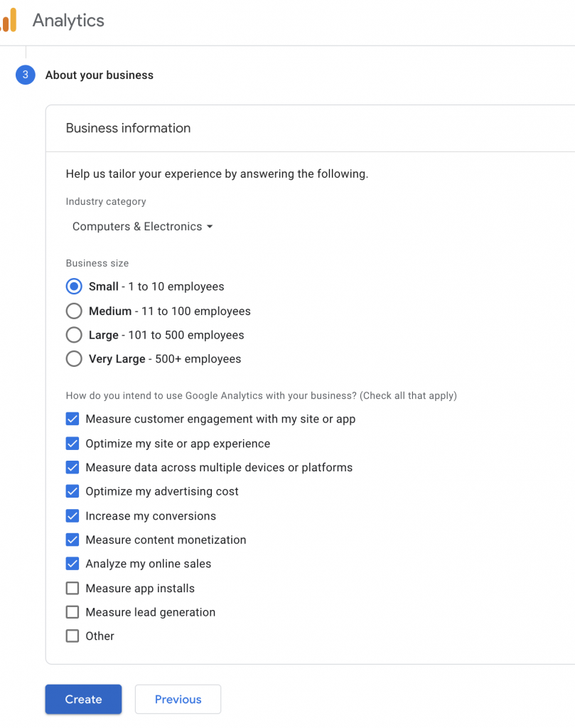
Task: Enable Measure app installs checkbox
Action: click(x=72, y=588)
